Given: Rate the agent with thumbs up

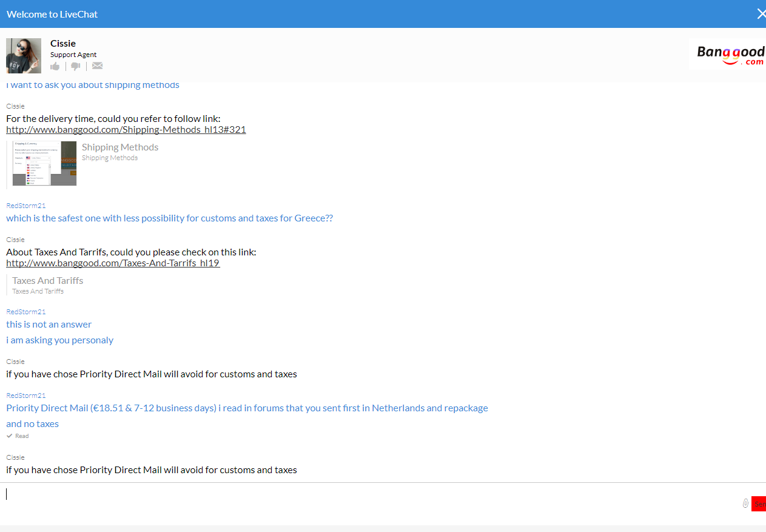Looking at the screenshot, I should [55, 66].
